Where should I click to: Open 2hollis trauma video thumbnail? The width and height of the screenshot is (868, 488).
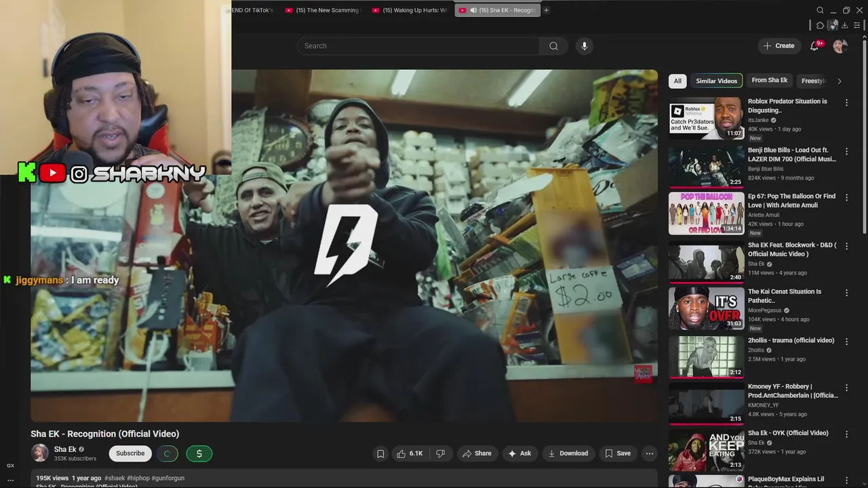click(706, 357)
